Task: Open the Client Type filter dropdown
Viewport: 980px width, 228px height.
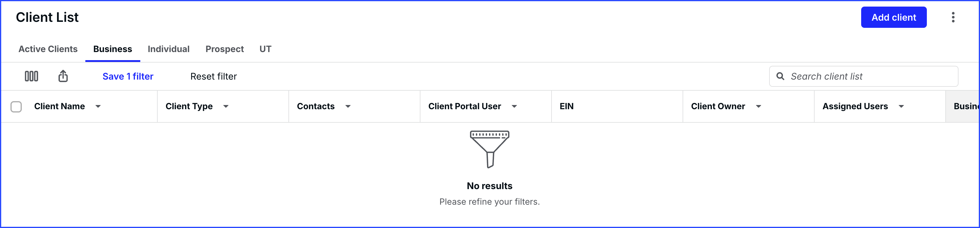Action: click(x=226, y=107)
